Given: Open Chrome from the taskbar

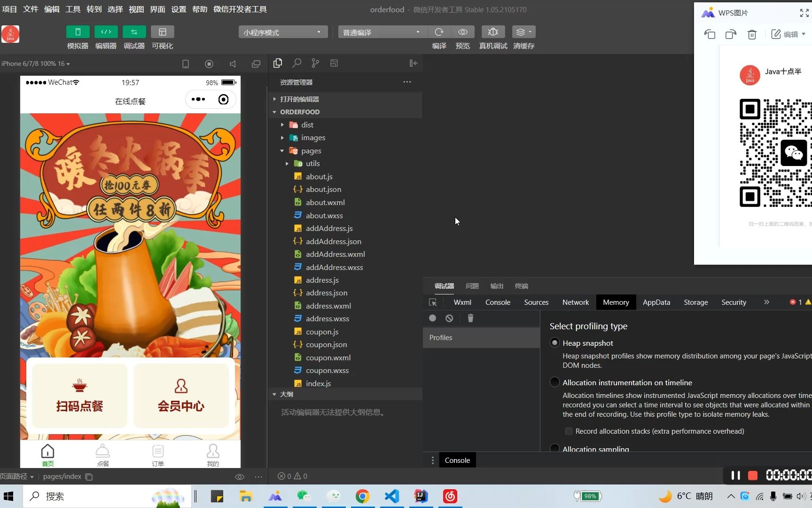Looking at the screenshot, I should point(362,496).
